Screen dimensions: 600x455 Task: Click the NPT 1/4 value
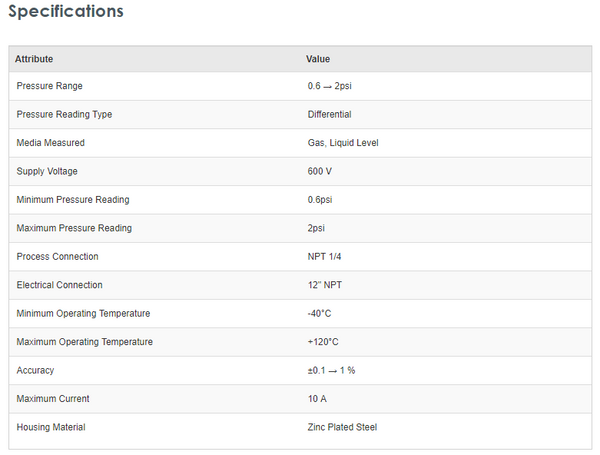click(324, 257)
